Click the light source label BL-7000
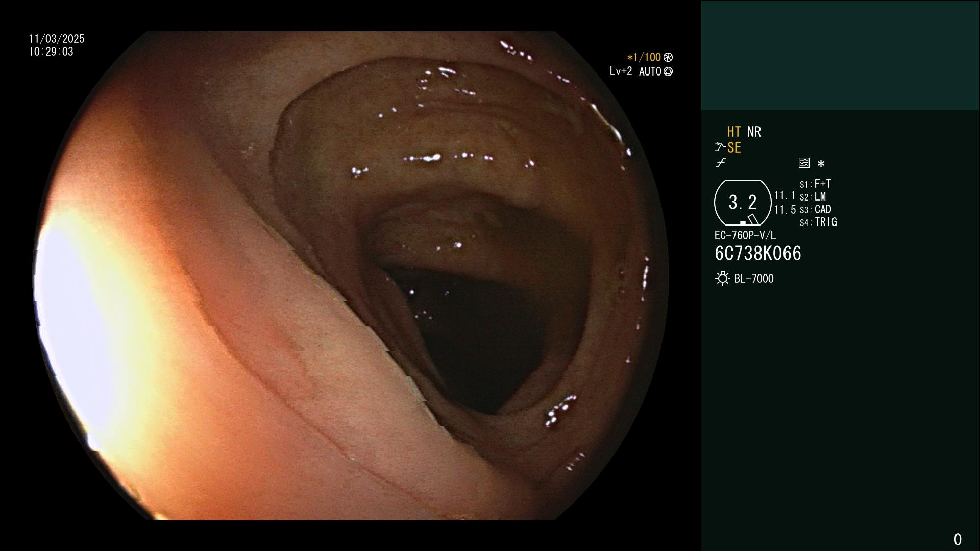Screen dimensions: 980x551 (x=754, y=279)
